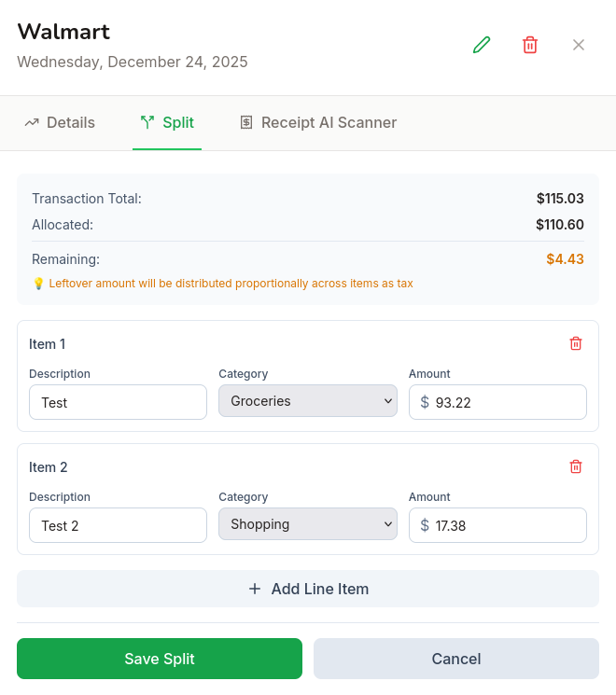
Task: Open the Groceries category dropdown
Action: pyautogui.click(x=308, y=401)
